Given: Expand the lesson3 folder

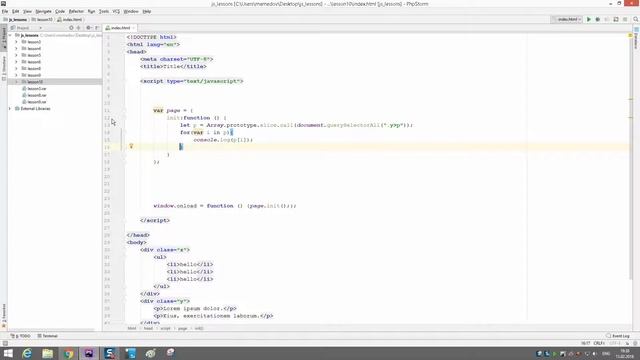Looking at the screenshot, I should (x=16, y=42).
